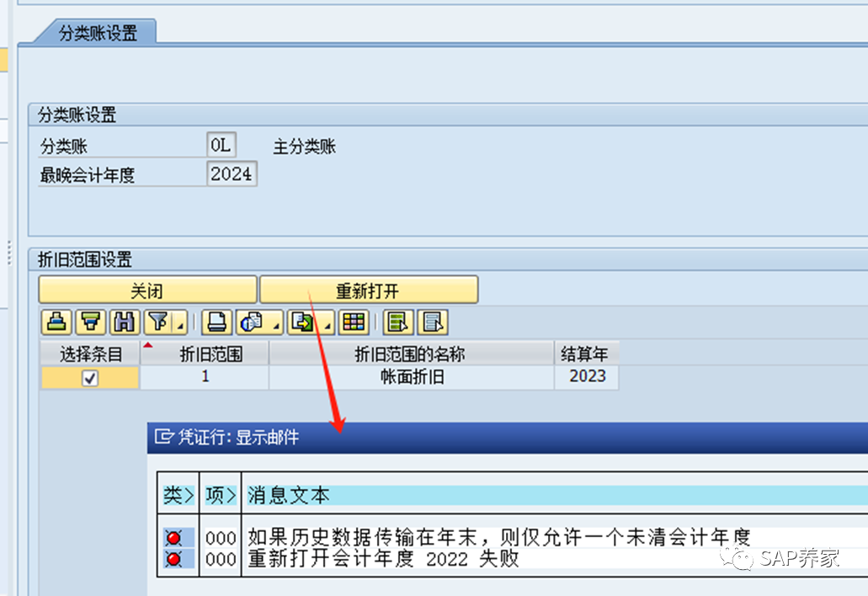The height and width of the screenshot is (596, 868).
Task: Click the 选择条目 column header
Action: tap(90, 354)
